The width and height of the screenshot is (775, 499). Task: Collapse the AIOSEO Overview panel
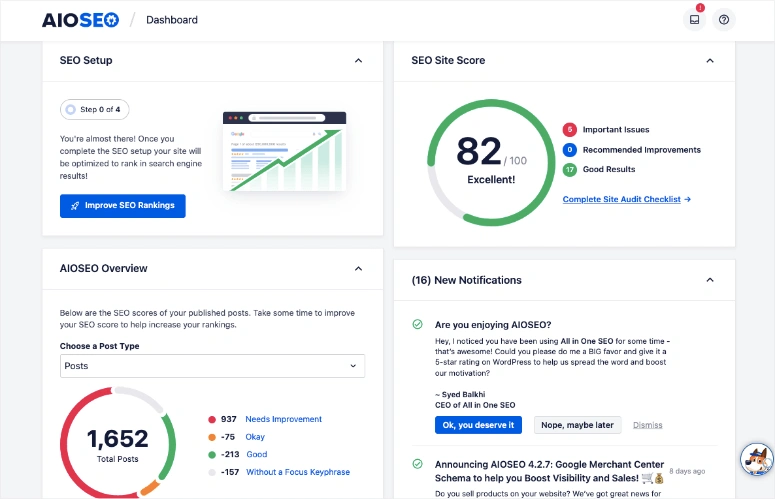[x=358, y=269]
